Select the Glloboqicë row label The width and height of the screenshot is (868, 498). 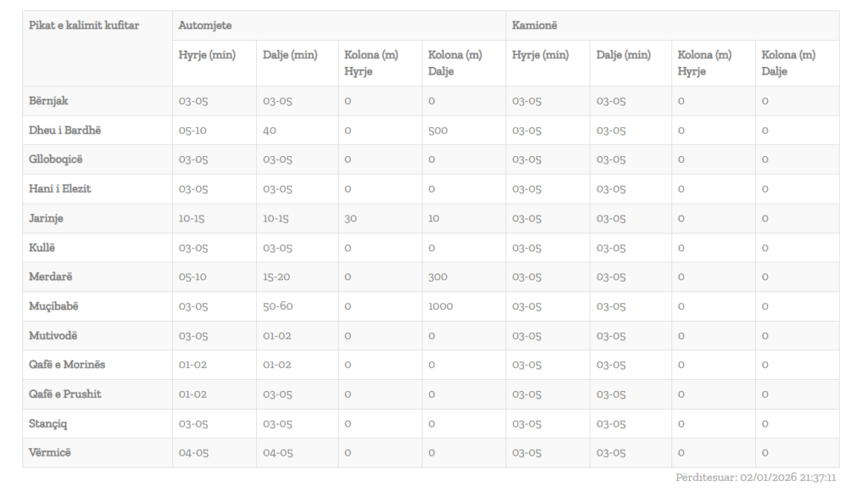(56, 159)
